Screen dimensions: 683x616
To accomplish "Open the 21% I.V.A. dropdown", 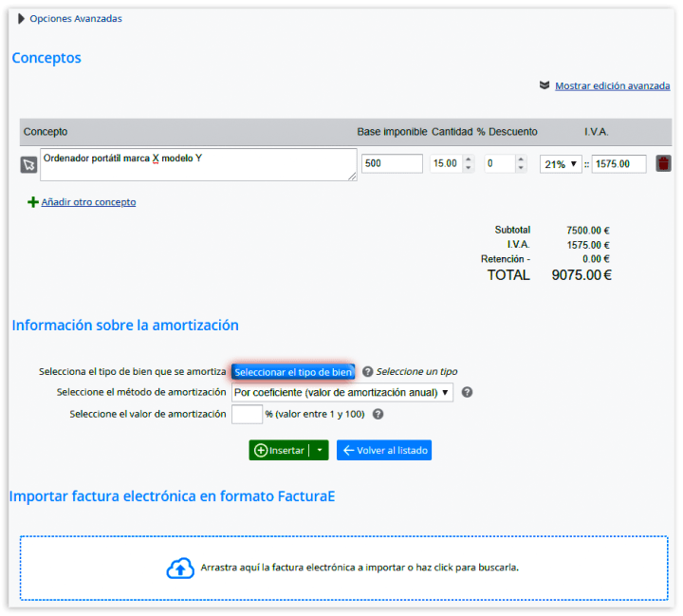I will pyautogui.click(x=561, y=164).
